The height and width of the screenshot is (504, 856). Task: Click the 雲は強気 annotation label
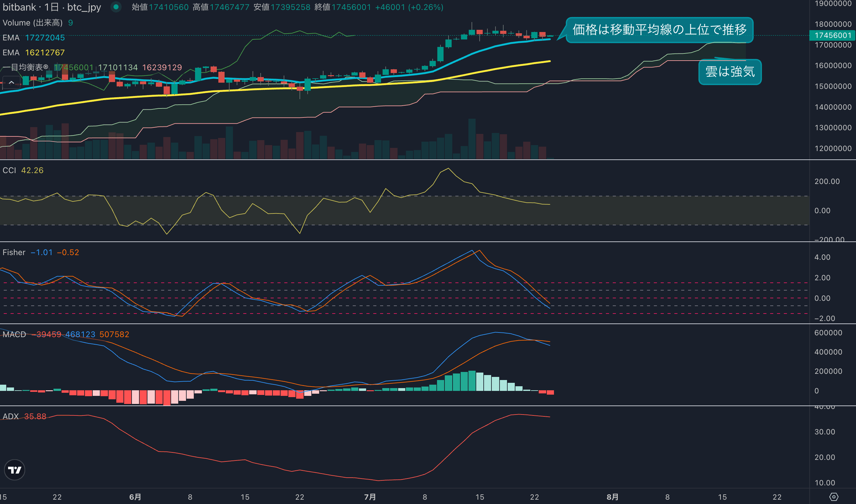(x=729, y=72)
